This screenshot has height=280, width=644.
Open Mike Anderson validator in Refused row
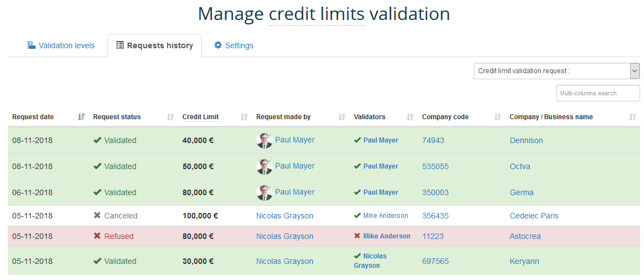[x=387, y=236]
